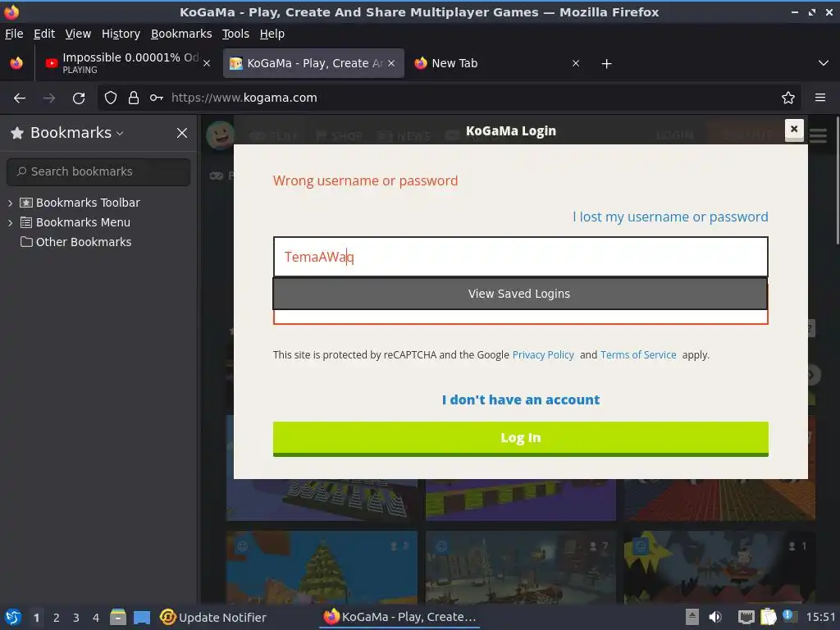Open the Terms of Service link
The image size is (840, 630).
[x=638, y=354]
